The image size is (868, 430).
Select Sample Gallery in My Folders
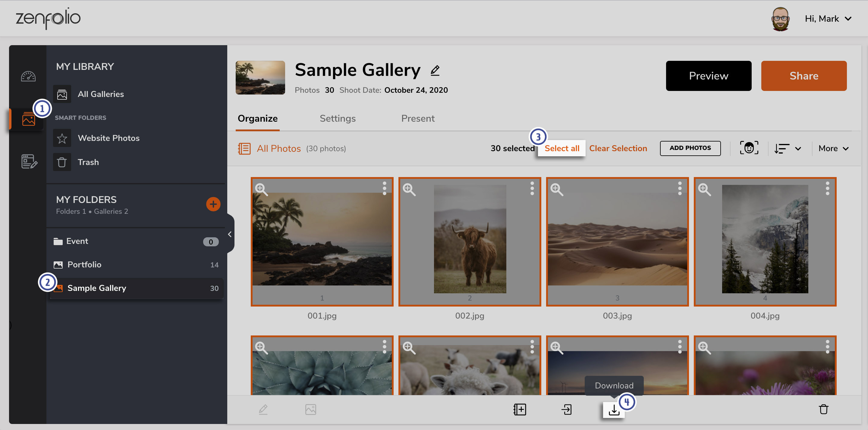(136, 288)
